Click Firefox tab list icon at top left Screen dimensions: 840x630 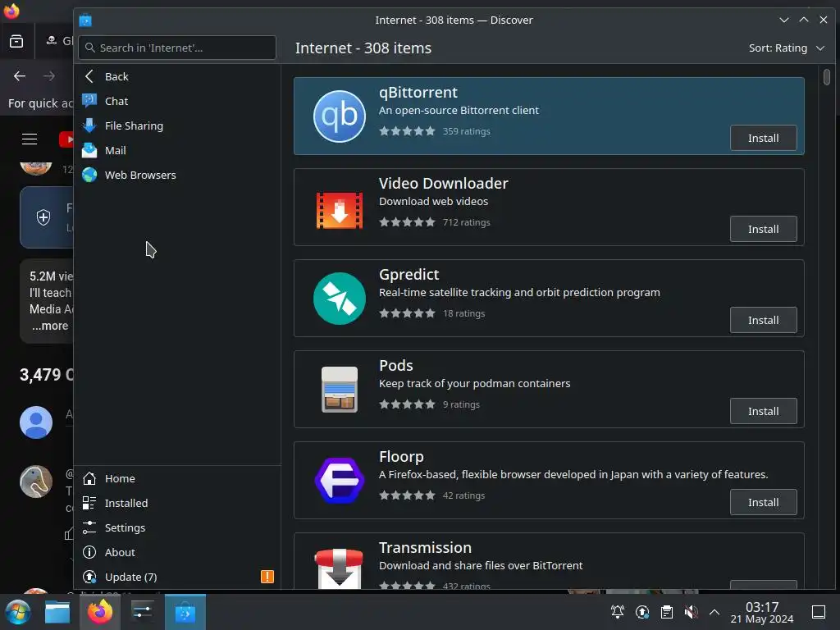point(16,41)
